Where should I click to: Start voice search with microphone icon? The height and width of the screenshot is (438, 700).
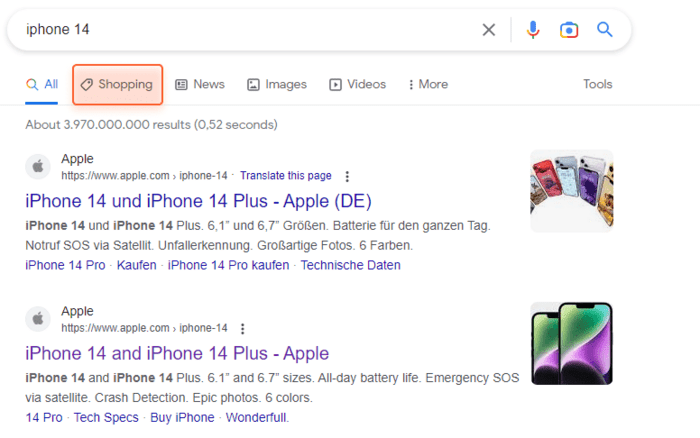pos(533,30)
